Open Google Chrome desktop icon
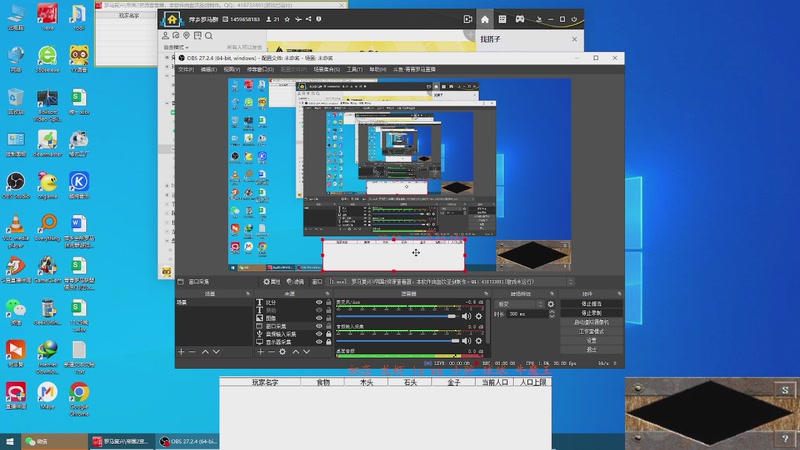Viewport: 800px width, 450px height. 79,399
